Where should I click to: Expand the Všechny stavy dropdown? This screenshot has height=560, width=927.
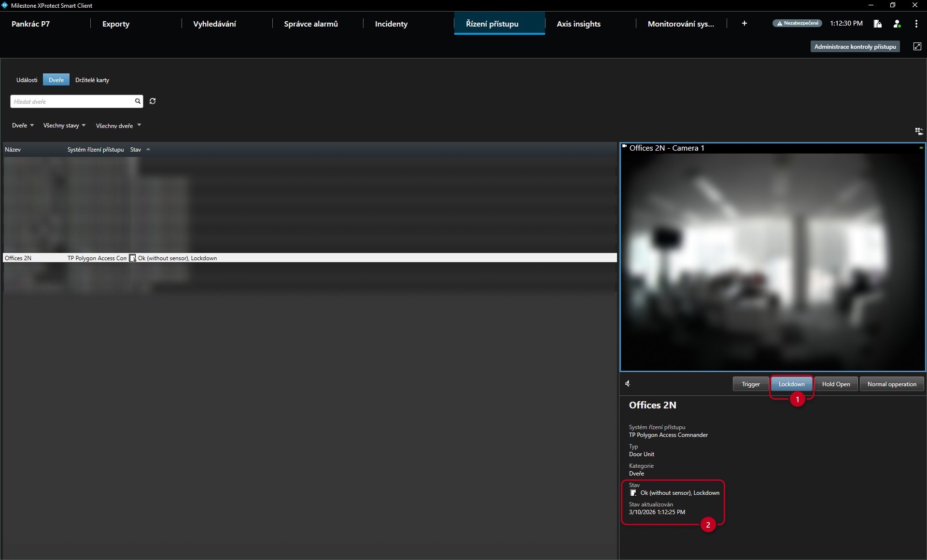coord(64,126)
